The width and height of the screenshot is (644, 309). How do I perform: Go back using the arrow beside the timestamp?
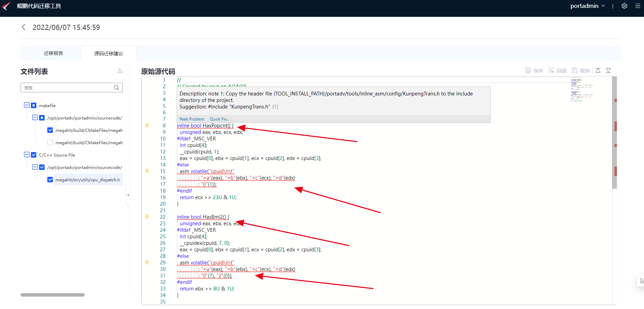click(24, 27)
